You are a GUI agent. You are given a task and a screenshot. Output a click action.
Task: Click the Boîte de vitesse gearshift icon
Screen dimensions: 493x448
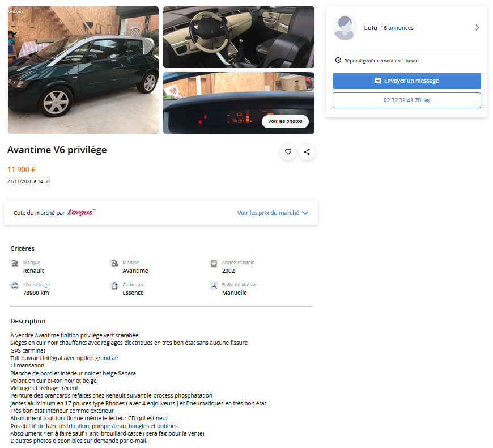[x=214, y=286]
